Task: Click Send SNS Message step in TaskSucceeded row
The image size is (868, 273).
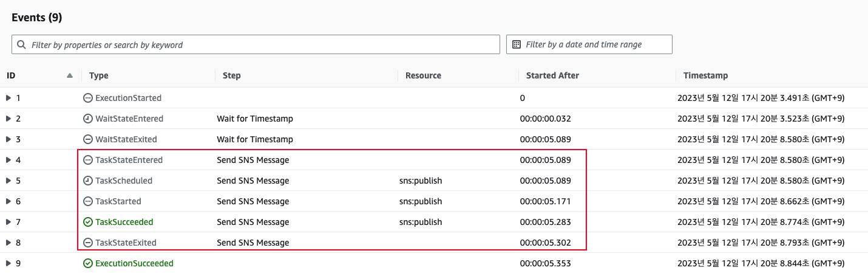Action: pos(253,222)
